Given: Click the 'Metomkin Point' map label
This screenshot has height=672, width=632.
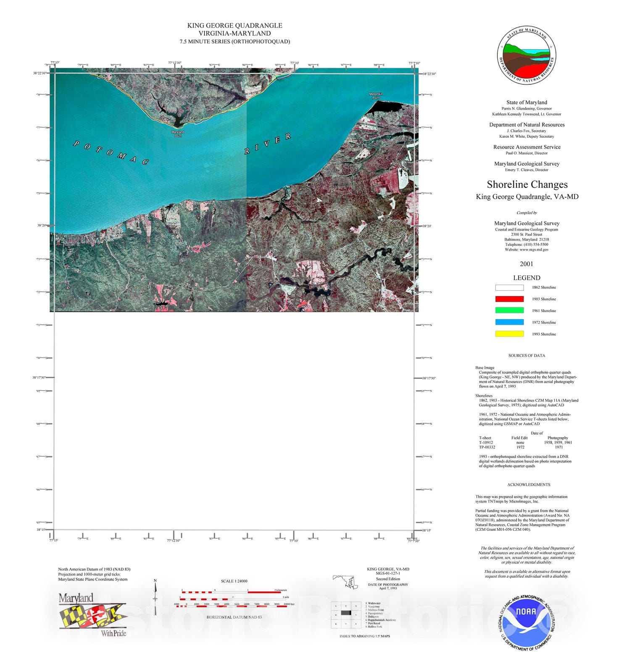Looking at the screenshot, I should tap(376, 96).
